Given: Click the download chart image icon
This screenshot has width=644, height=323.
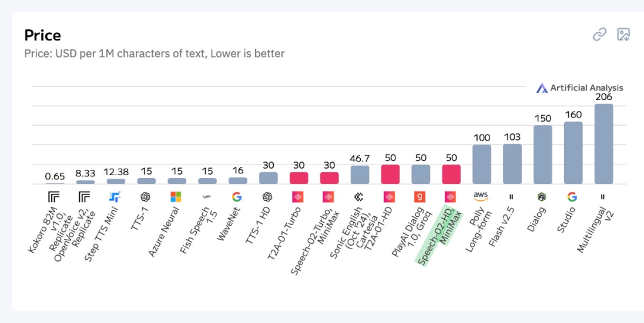Looking at the screenshot, I should (x=623, y=35).
